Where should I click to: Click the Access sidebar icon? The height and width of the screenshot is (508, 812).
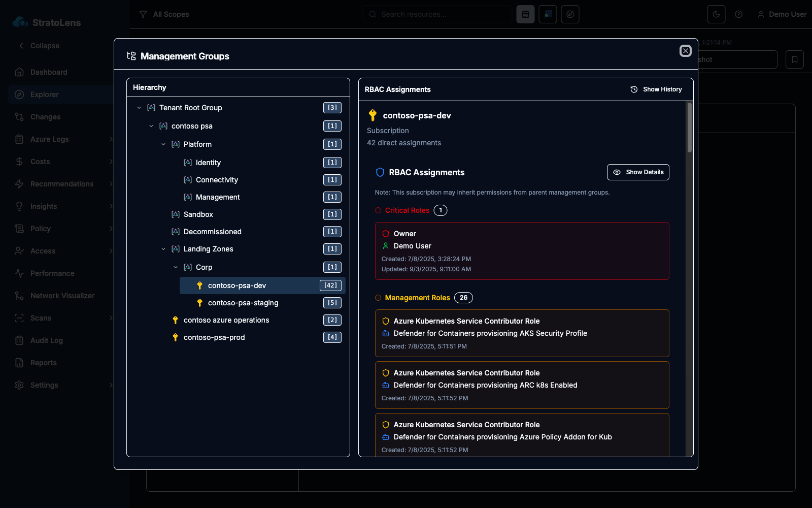click(19, 251)
